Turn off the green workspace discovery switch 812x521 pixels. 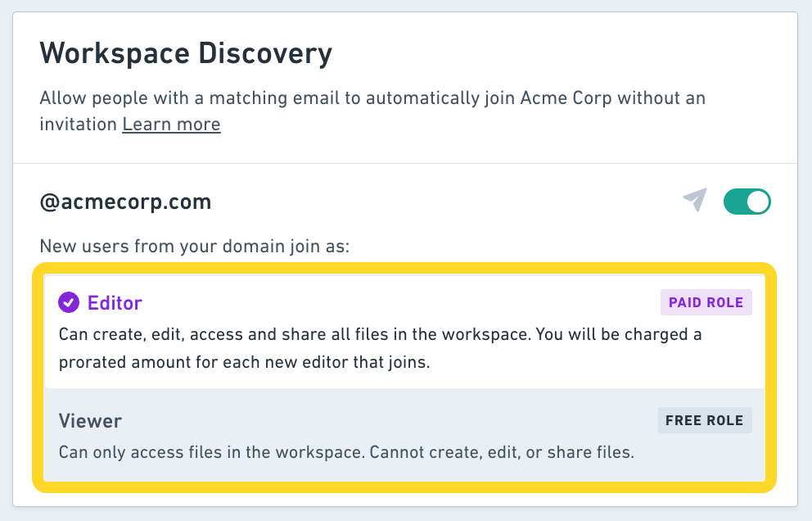(747, 201)
